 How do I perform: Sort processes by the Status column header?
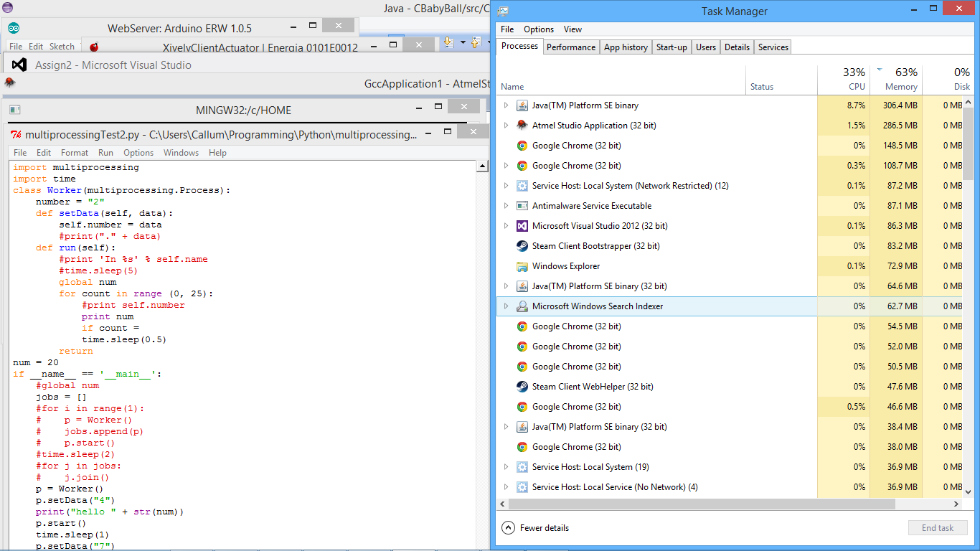coord(782,80)
